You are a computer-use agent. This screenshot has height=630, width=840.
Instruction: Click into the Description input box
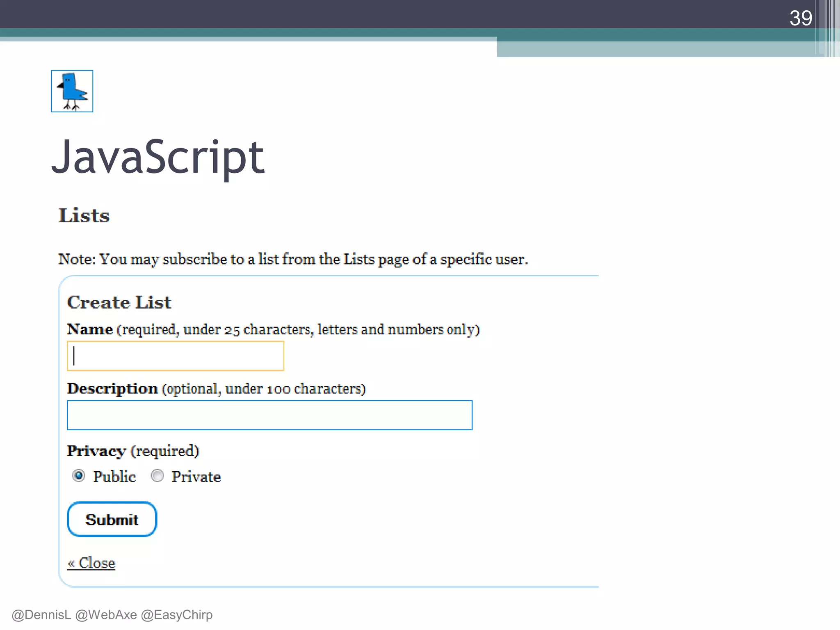[x=270, y=415]
